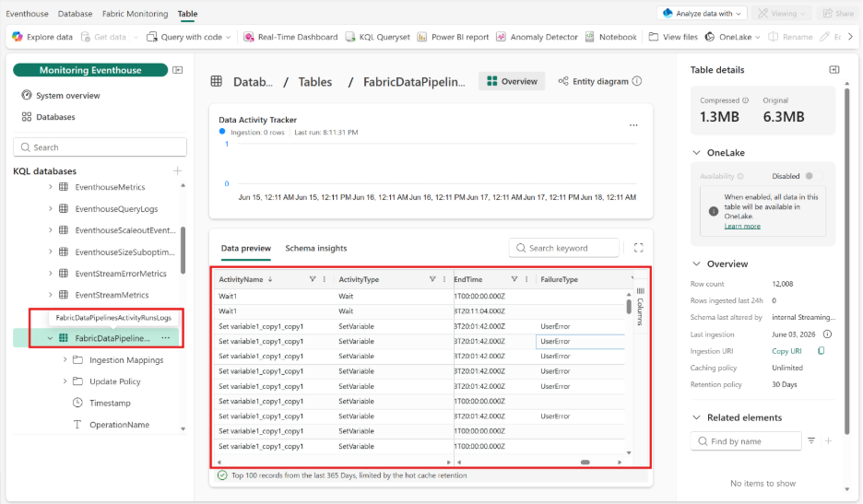Select the Data preview tab
Screen dimensions: 863x504
point(246,248)
